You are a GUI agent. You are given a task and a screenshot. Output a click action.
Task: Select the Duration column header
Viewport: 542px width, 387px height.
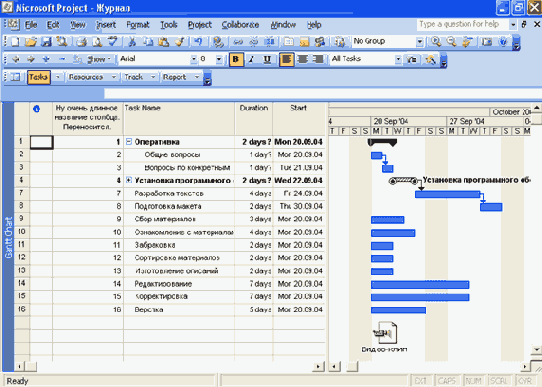point(254,119)
